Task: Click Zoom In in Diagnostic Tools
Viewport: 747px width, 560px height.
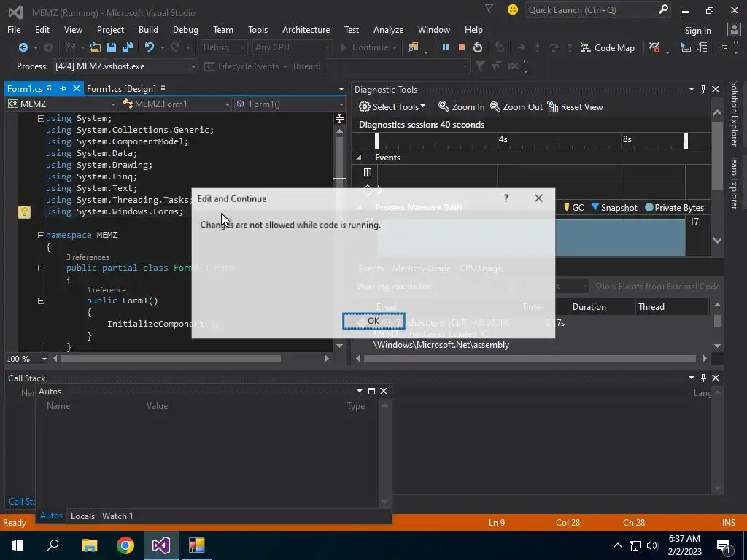Action: [x=461, y=106]
